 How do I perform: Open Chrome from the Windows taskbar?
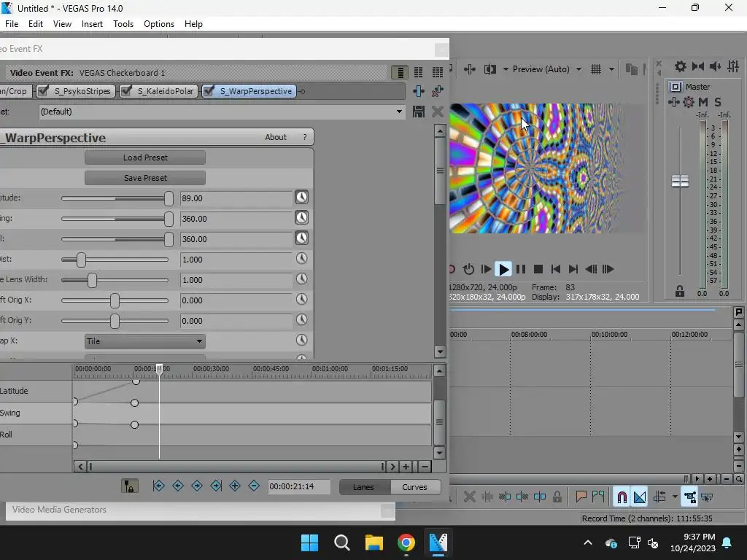tap(406, 542)
